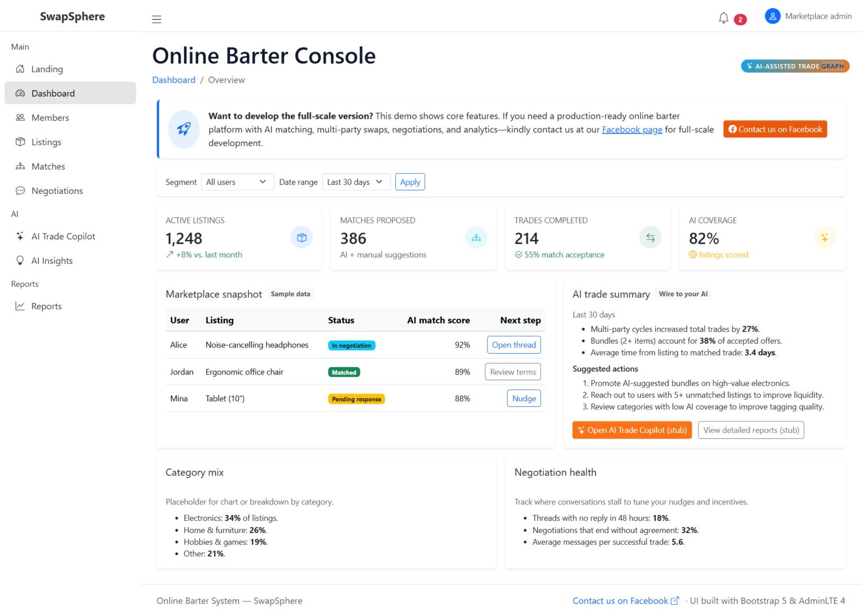Viewport: 861px width, 616px height.
Task: Open the Segment dropdown showing All users
Action: click(x=237, y=182)
